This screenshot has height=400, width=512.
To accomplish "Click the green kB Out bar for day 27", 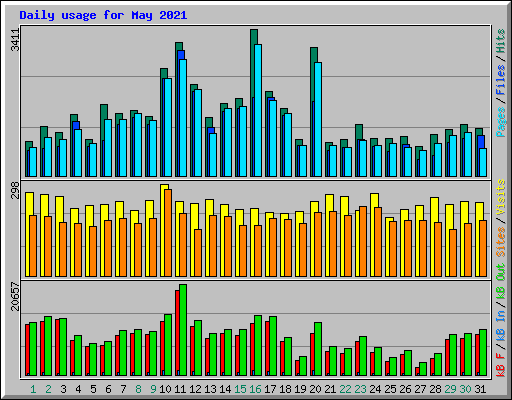I will (x=423, y=369).
